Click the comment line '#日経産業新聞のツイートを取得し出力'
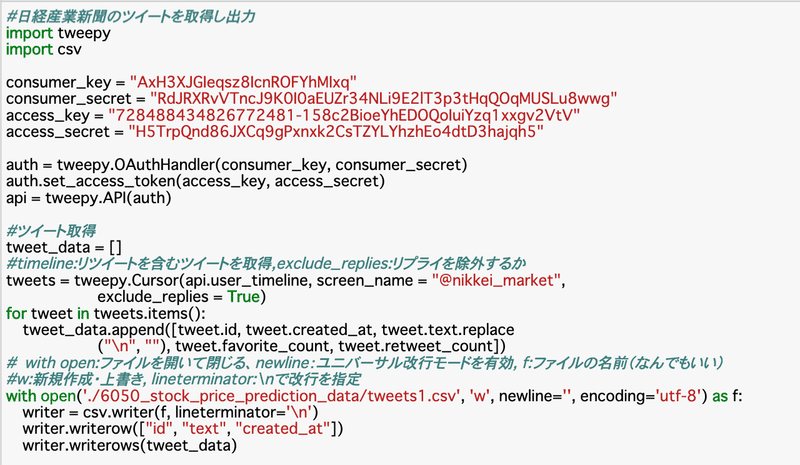The image size is (800, 465). [x=131, y=17]
